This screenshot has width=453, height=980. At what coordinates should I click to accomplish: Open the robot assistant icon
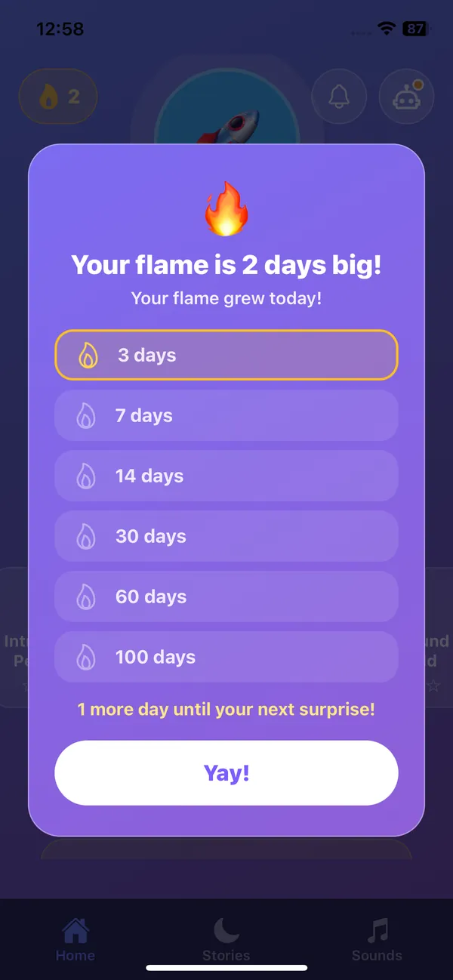[x=406, y=97]
